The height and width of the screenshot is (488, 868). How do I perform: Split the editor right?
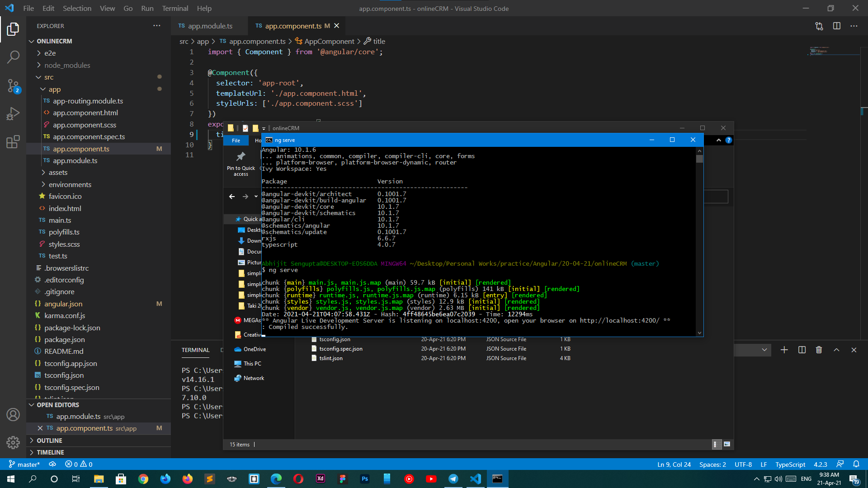pos(836,26)
